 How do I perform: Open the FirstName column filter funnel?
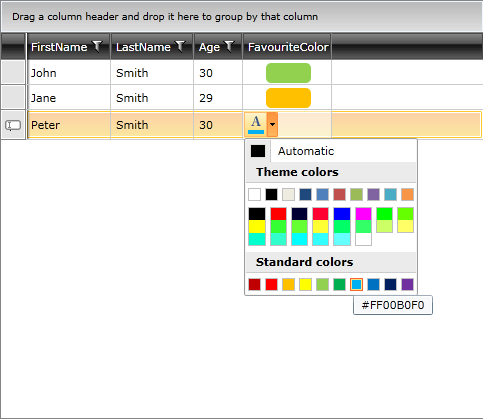coord(97,47)
